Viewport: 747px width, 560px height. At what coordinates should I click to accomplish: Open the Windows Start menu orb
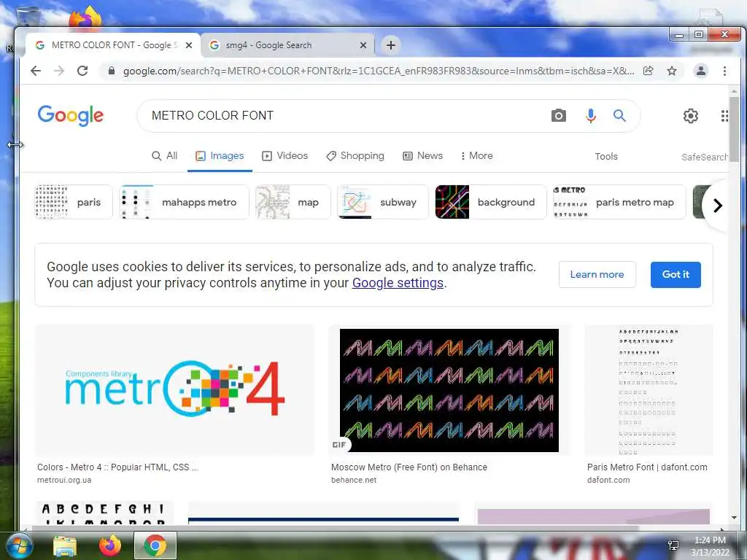(20, 545)
